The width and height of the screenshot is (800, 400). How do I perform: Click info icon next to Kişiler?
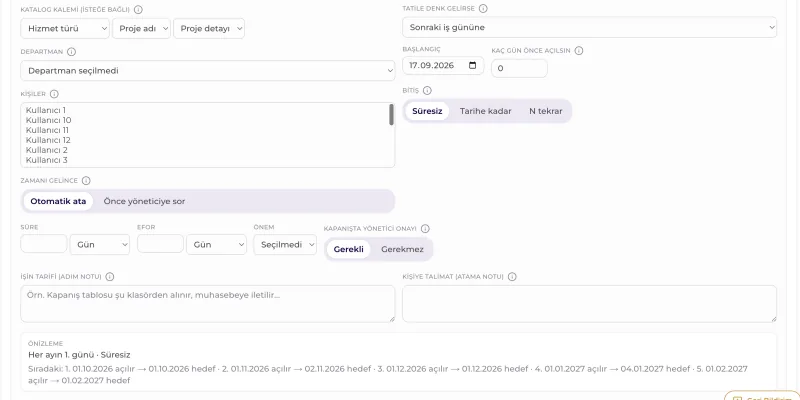point(54,94)
